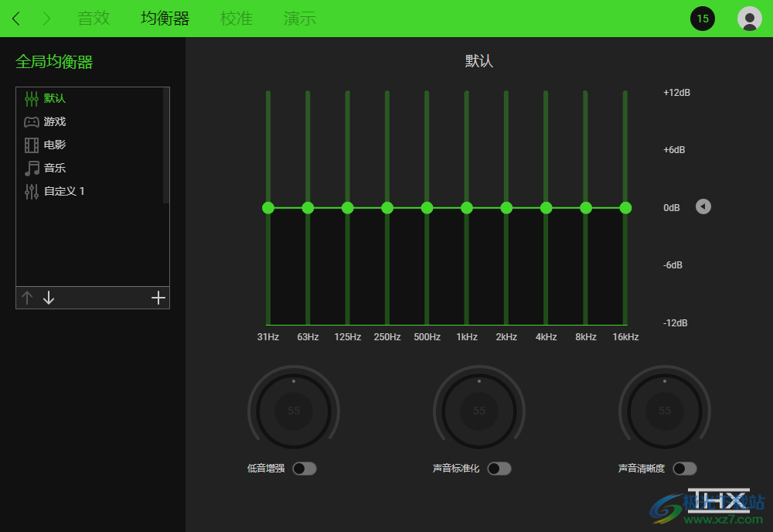Click the plus button to add preset
This screenshot has height=532, width=773.
point(158,297)
